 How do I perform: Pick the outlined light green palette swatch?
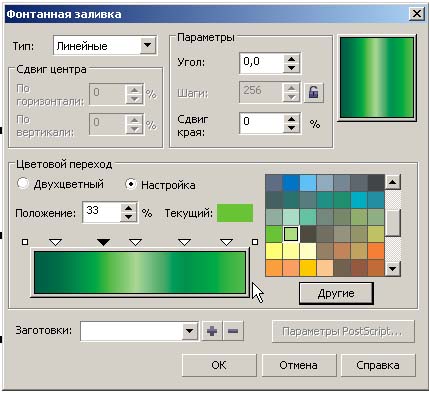pyautogui.click(x=291, y=234)
